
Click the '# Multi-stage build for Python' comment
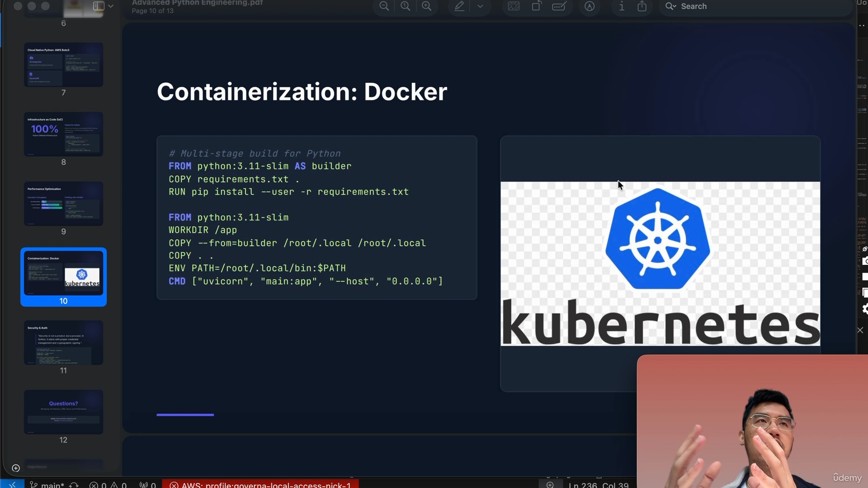click(x=255, y=154)
